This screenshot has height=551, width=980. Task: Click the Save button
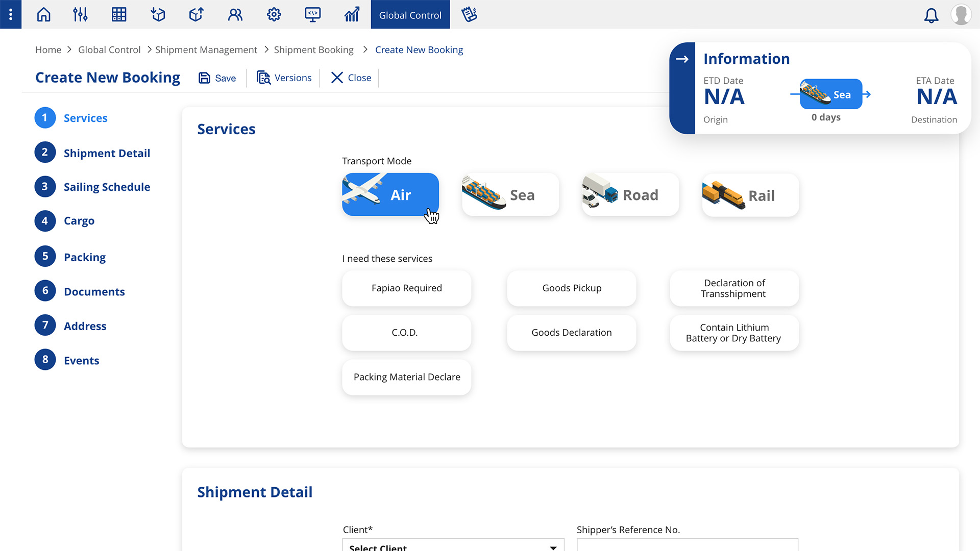click(217, 78)
